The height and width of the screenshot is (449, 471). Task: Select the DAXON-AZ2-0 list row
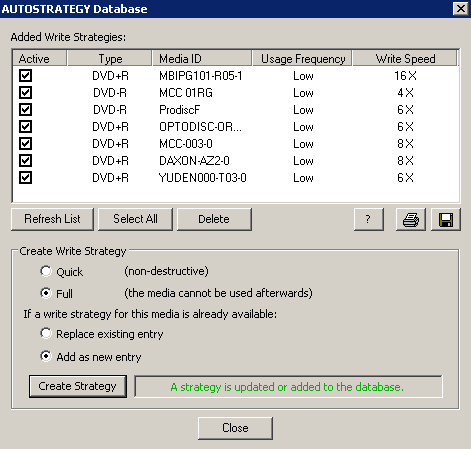tap(236, 161)
